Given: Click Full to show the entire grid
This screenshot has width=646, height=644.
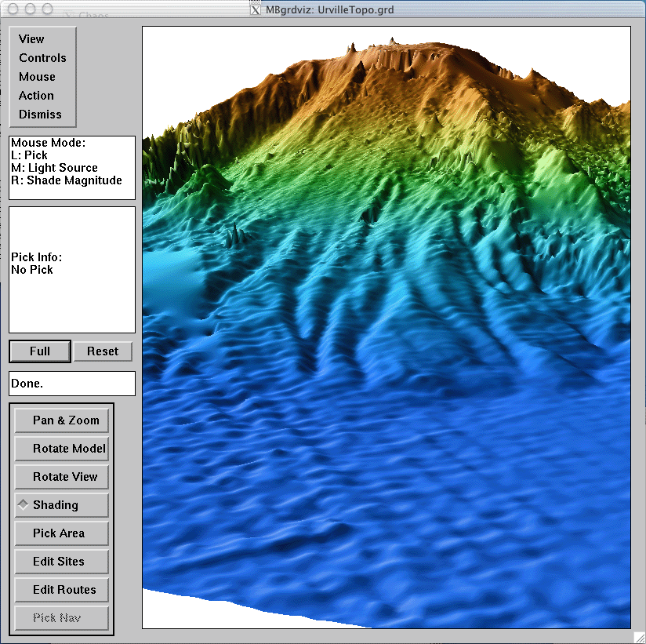Looking at the screenshot, I should click(x=39, y=351).
